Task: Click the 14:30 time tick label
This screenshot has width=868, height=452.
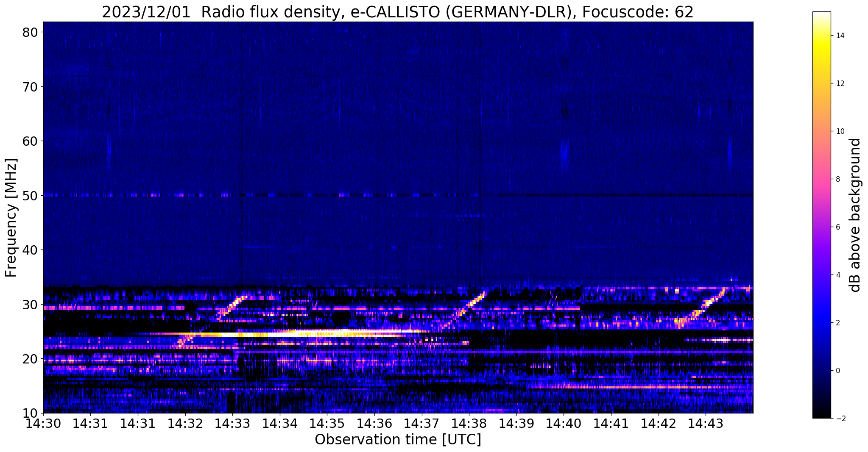Action: pos(43,424)
